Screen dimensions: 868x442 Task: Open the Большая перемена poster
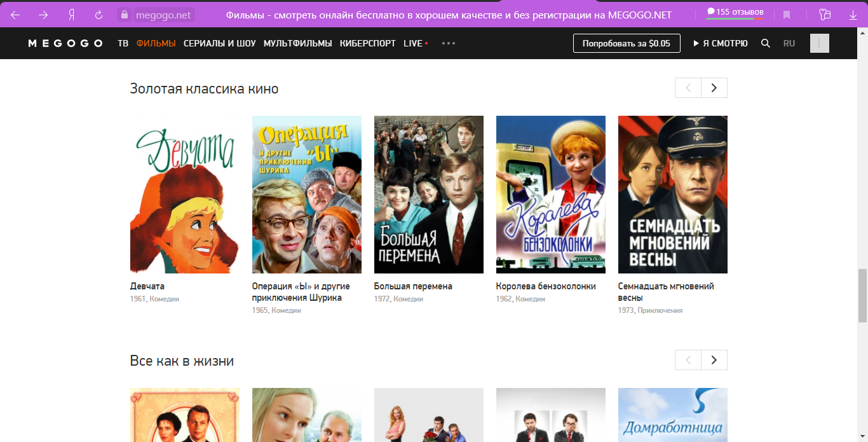(x=429, y=195)
